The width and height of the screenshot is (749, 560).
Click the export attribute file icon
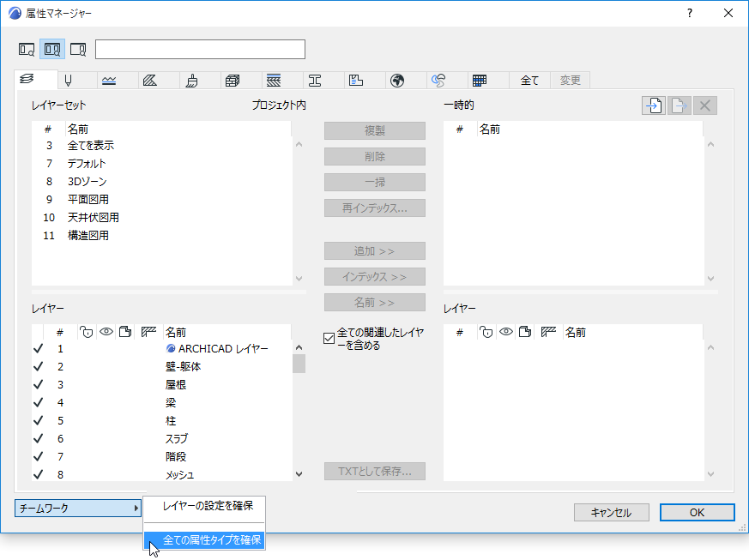point(680,105)
